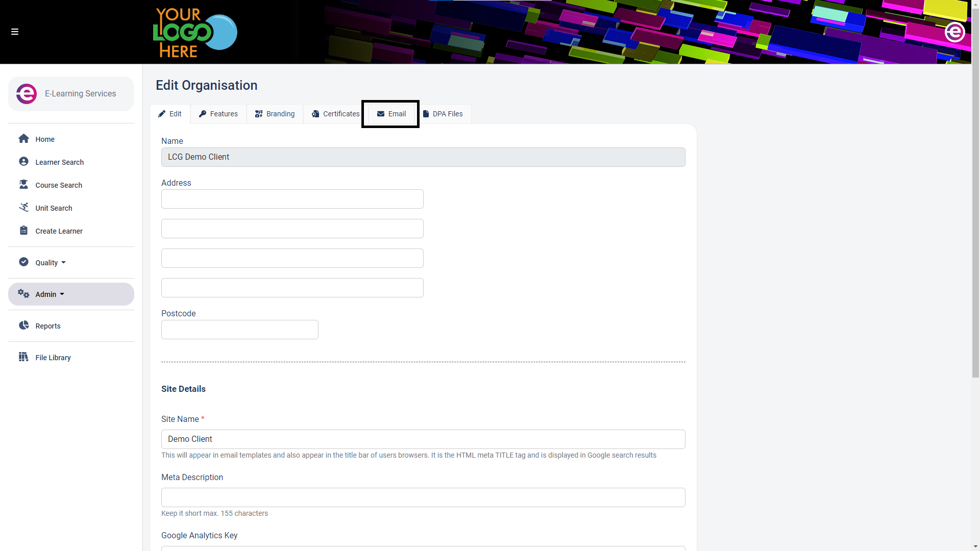This screenshot has height=551, width=980.
Task: Click the envelope icon on Email tab
Action: pos(381,114)
